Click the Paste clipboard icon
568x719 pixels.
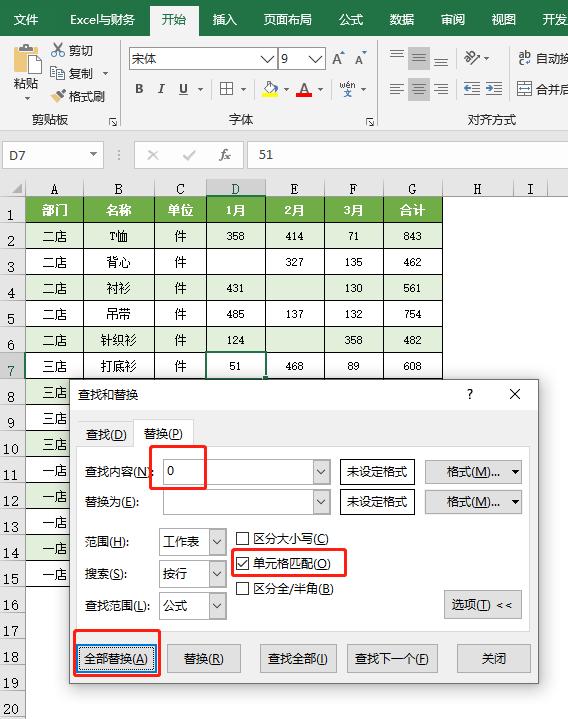27,59
